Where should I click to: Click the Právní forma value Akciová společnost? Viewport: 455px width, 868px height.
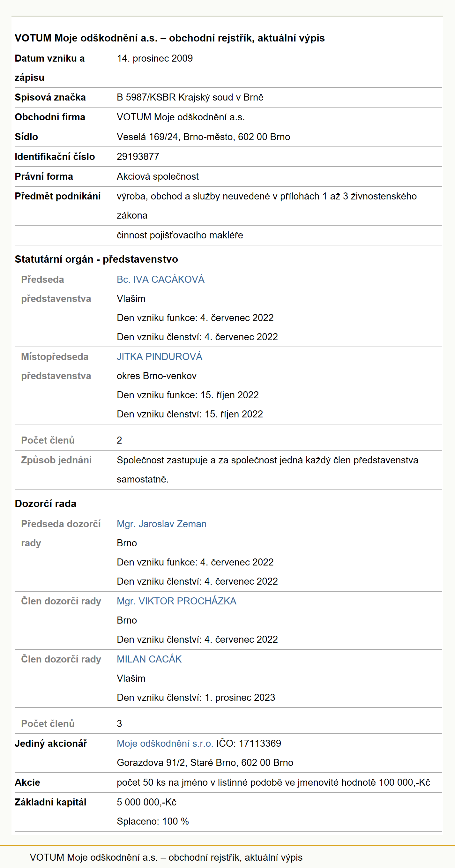(x=158, y=176)
